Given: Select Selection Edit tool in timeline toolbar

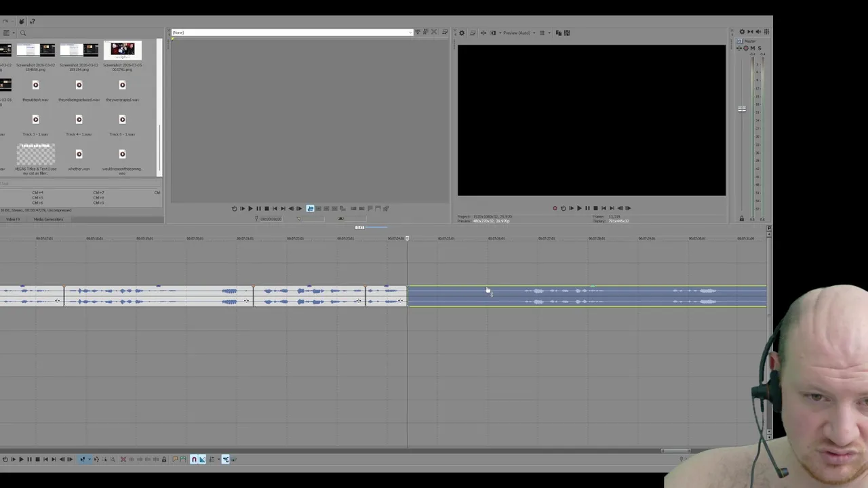Looking at the screenshot, I should (104, 459).
